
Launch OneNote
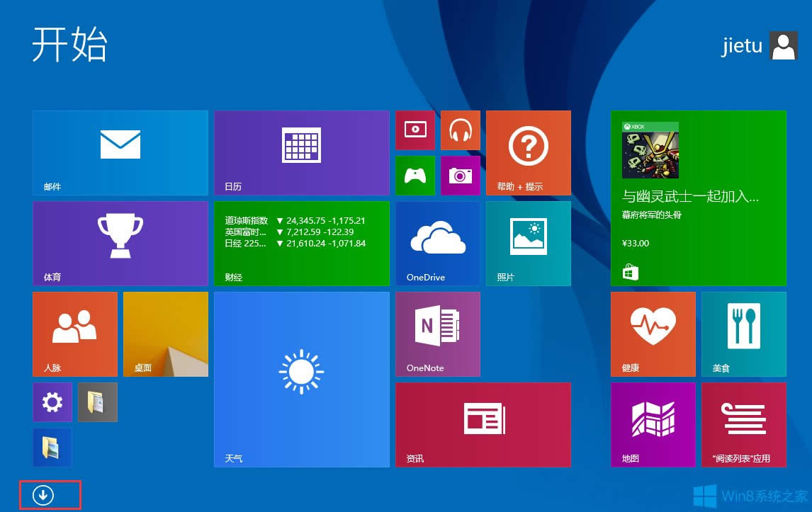(437, 334)
